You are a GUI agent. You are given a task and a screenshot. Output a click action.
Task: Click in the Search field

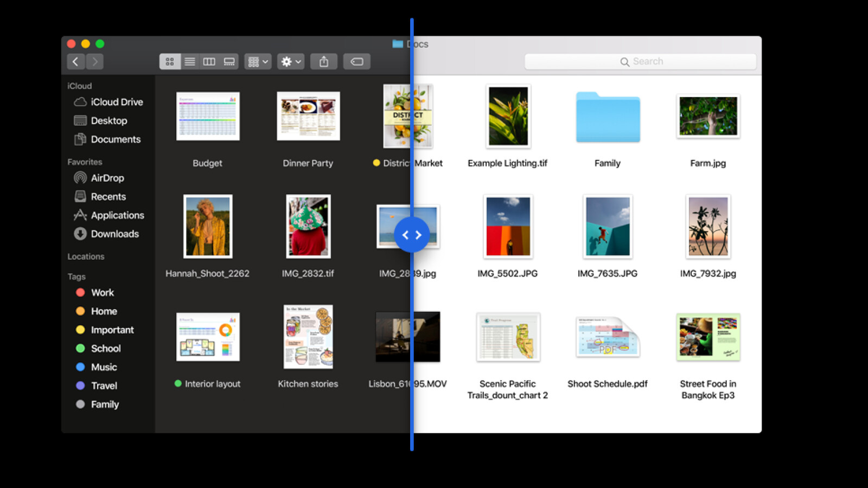(x=640, y=62)
